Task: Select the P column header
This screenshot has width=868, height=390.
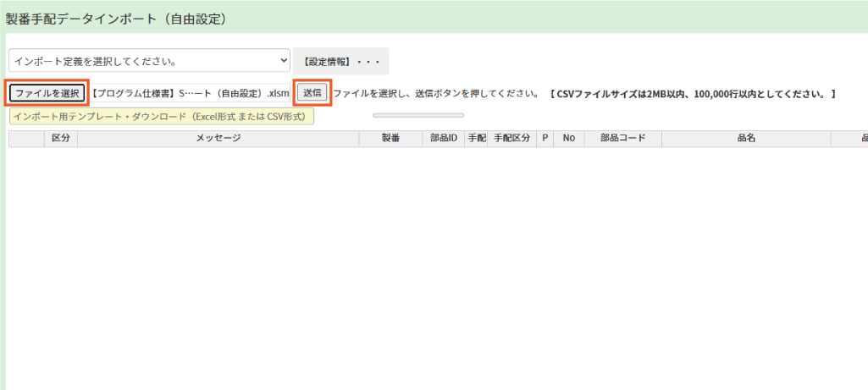Action: coord(545,139)
